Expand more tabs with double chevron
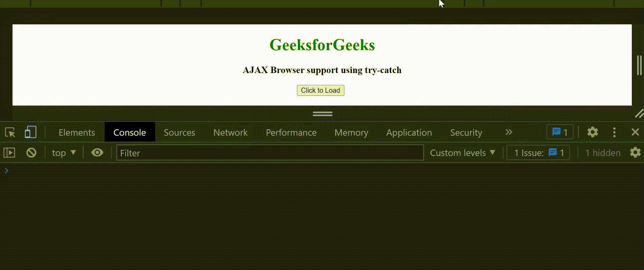 coord(509,132)
